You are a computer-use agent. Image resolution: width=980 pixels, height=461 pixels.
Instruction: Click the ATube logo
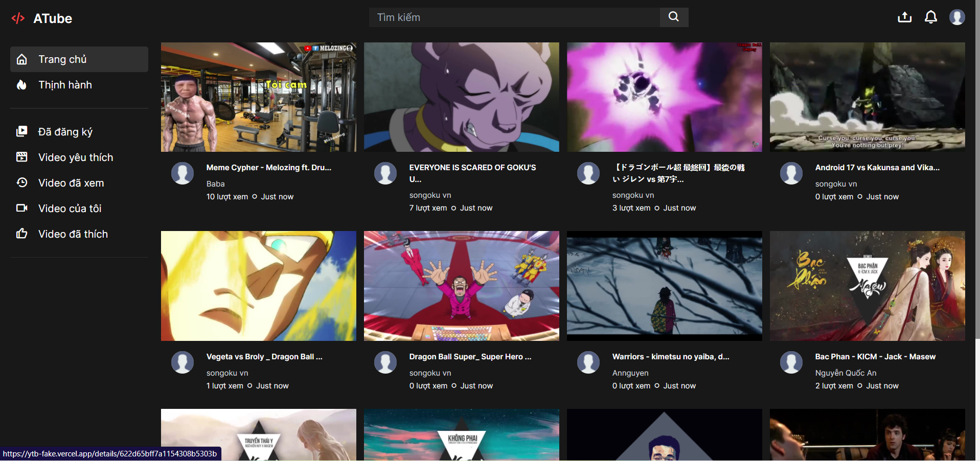[41, 18]
